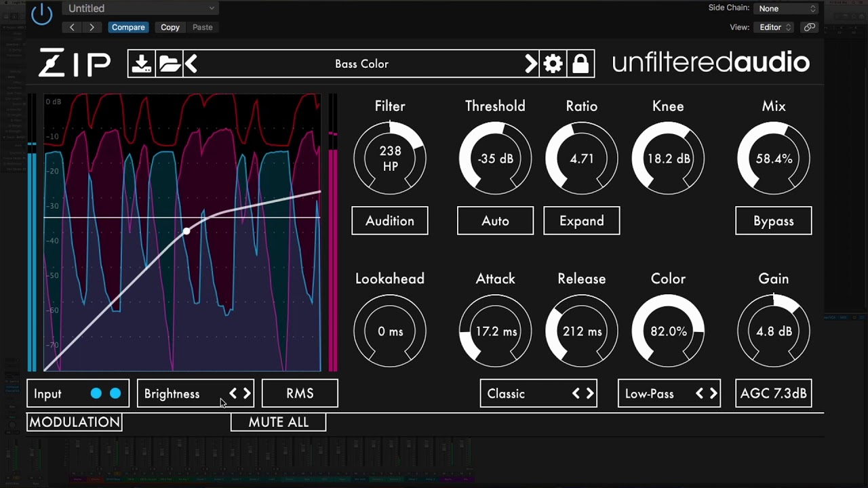
Task: Toggle the plugin power button
Action: point(41,14)
